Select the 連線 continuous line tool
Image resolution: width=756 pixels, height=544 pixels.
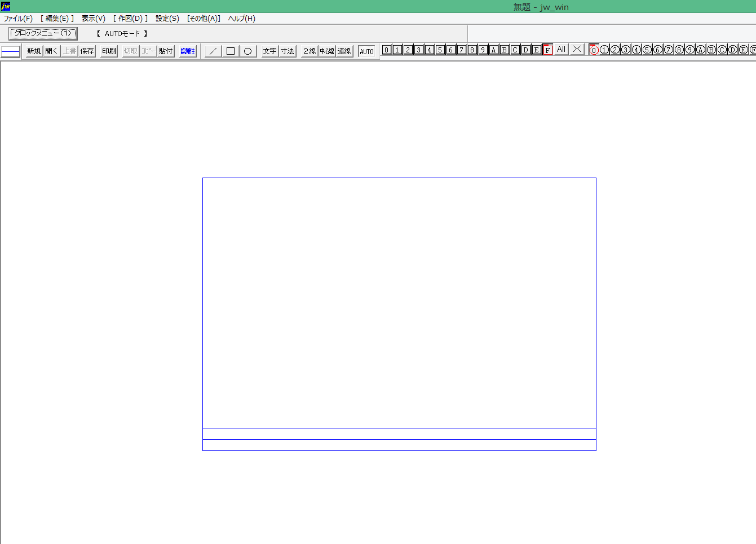344,51
